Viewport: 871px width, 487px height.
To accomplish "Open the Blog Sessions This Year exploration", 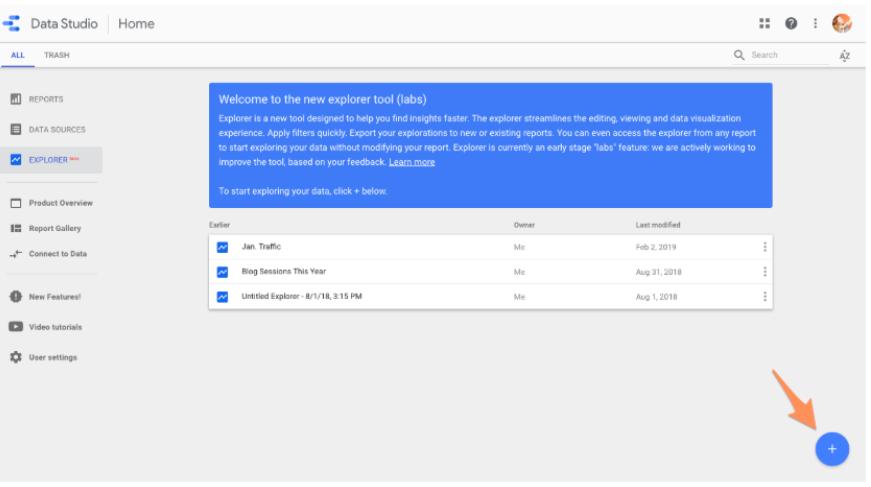I will pos(283,272).
